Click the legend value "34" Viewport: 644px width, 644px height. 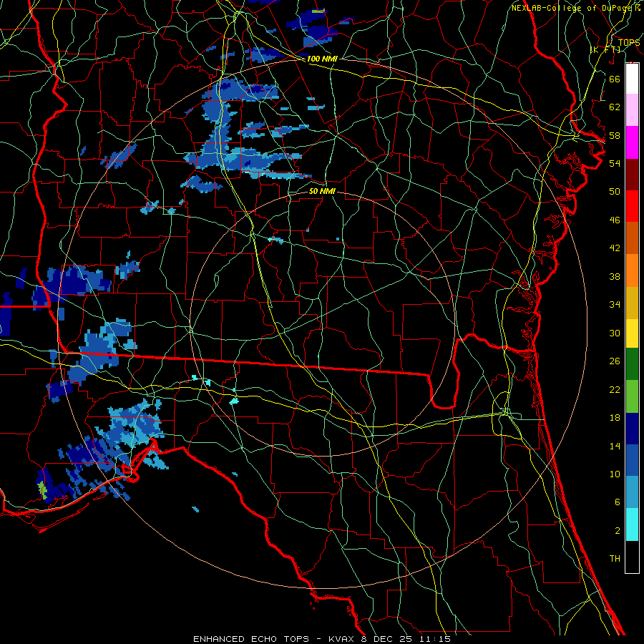coord(615,305)
